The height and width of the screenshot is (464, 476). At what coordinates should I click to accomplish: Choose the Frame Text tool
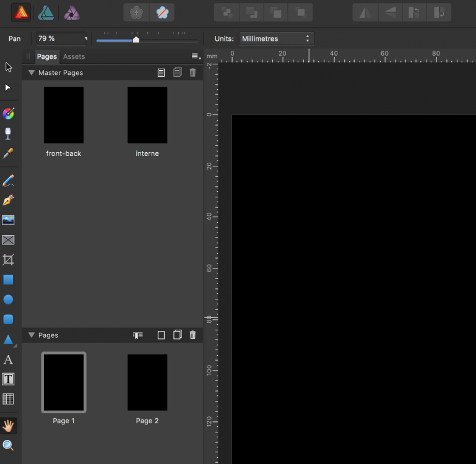pos(8,379)
